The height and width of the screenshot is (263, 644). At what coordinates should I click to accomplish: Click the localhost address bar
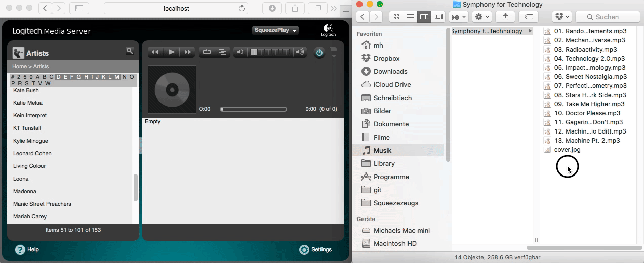[x=176, y=8]
